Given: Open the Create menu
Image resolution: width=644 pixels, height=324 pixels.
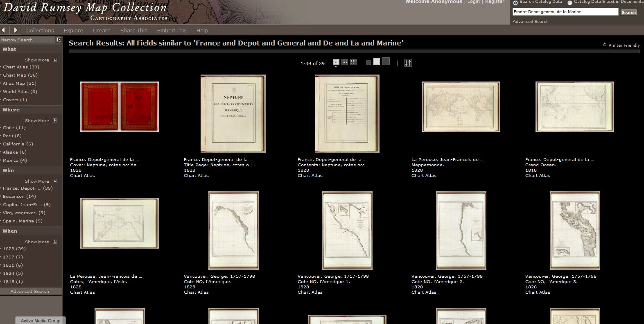Looking at the screenshot, I should [x=102, y=30].
